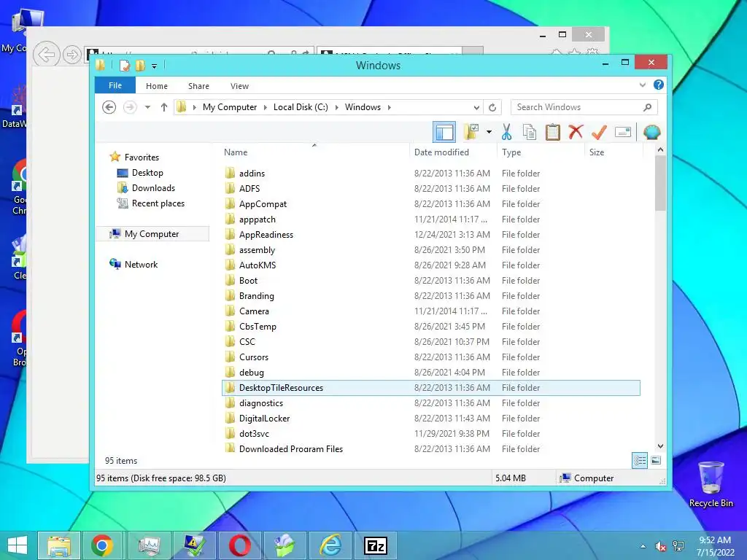Select the dot3svc folder
The image size is (747, 560).
pyautogui.click(x=430, y=433)
